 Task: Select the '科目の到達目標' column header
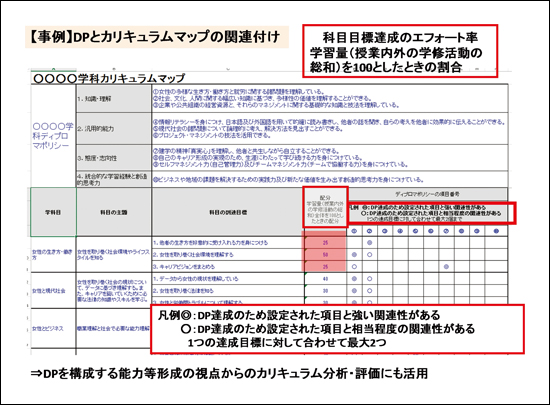pyautogui.click(x=228, y=212)
